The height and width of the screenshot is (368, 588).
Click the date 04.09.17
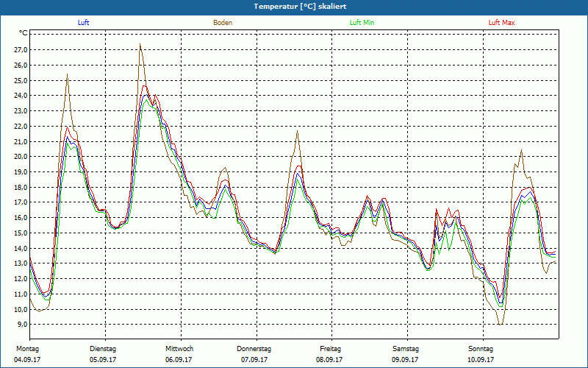[x=27, y=360]
